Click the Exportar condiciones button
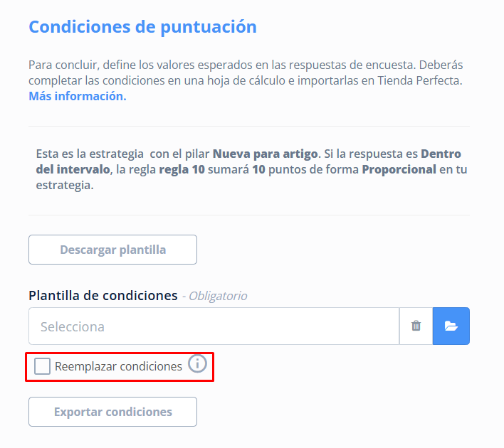The image size is (504, 448). [x=112, y=412]
